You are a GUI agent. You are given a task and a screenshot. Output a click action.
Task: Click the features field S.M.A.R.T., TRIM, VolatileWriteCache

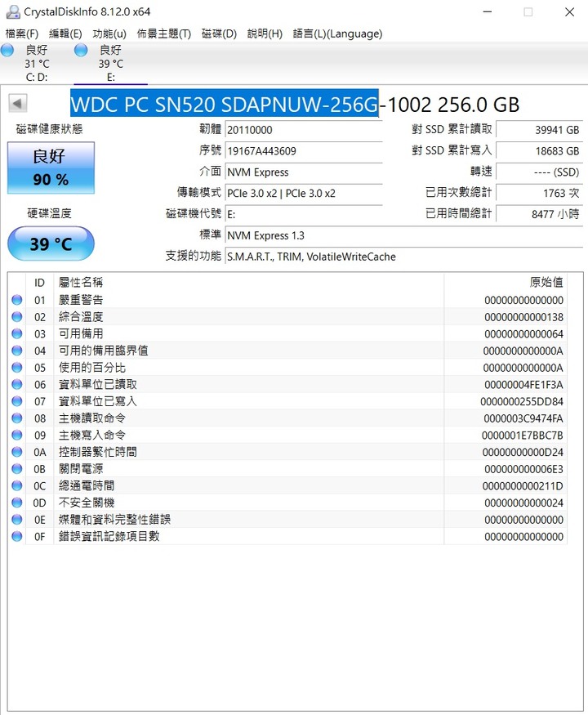(404, 257)
